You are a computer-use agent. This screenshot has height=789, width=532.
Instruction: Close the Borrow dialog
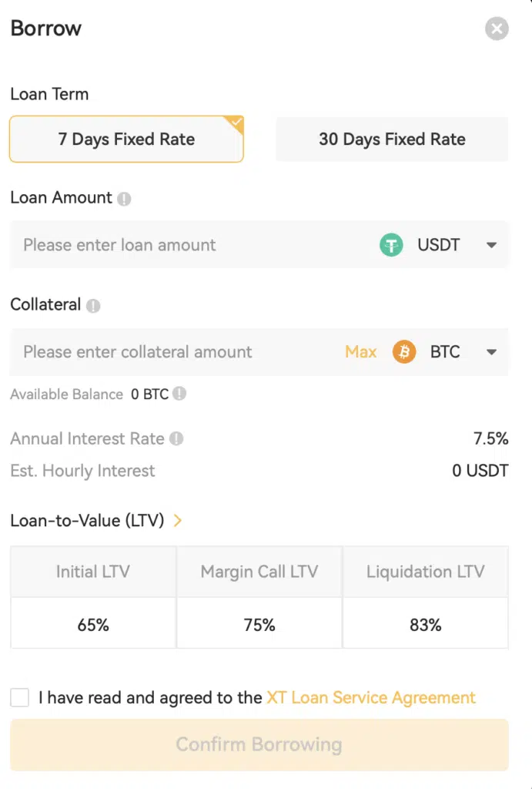tap(497, 29)
